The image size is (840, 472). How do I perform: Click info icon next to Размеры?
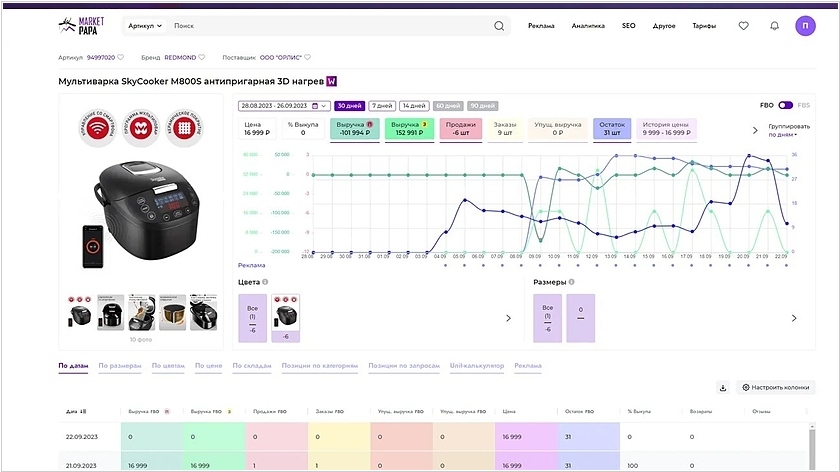pos(572,282)
